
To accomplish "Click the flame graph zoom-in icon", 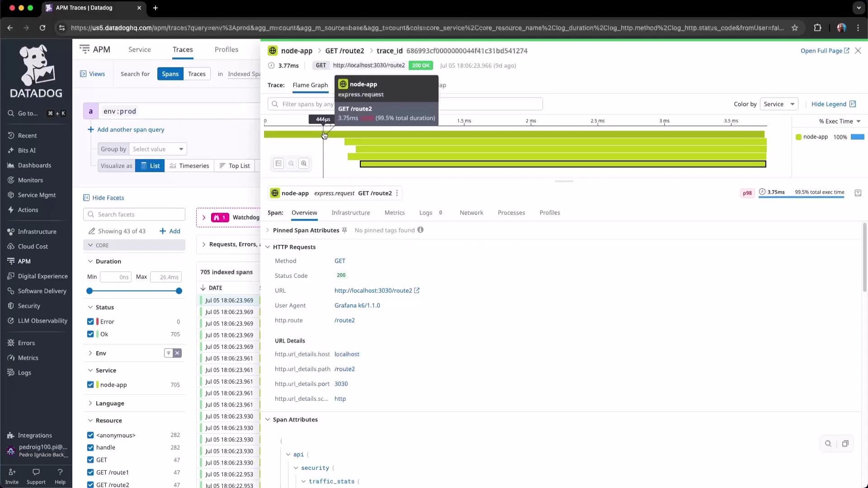I will [x=304, y=164].
